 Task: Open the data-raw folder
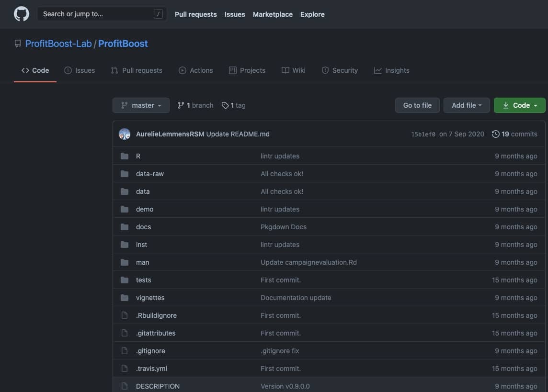point(150,174)
